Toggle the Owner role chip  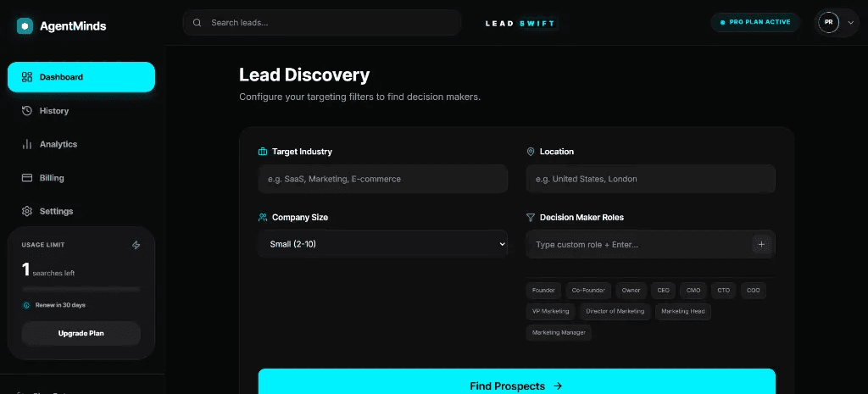click(631, 290)
